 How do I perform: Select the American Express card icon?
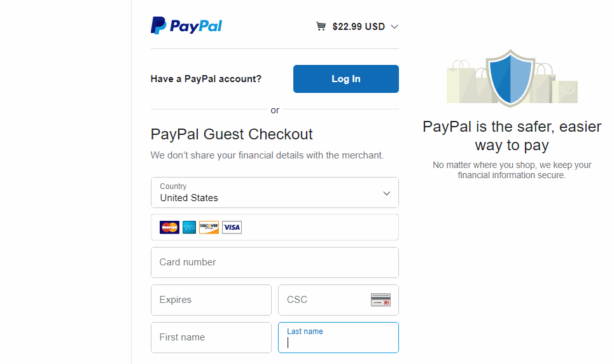pos(189,227)
